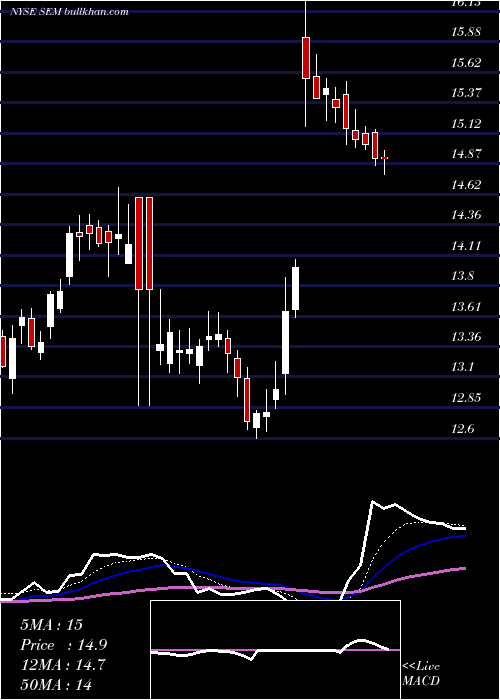The image size is (500, 700).
Task: Click the latest small red candlestick near 14.87
Action: click(x=384, y=158)
